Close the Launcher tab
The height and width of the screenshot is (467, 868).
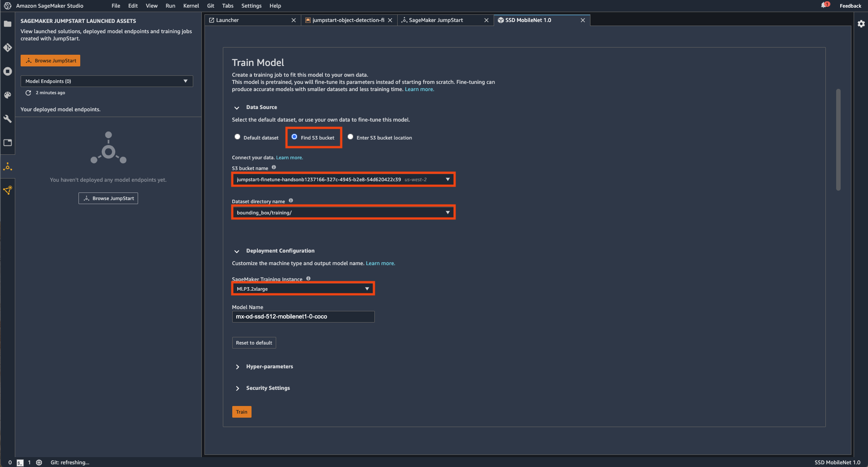(294, 20)
